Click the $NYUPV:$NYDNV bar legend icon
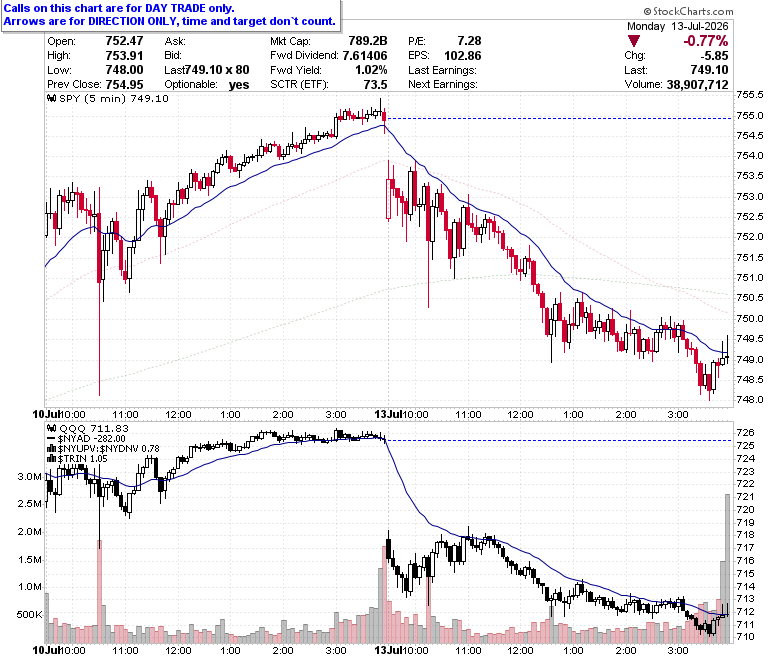Screen dimensions: 780x659 click(x=52, y=449)
